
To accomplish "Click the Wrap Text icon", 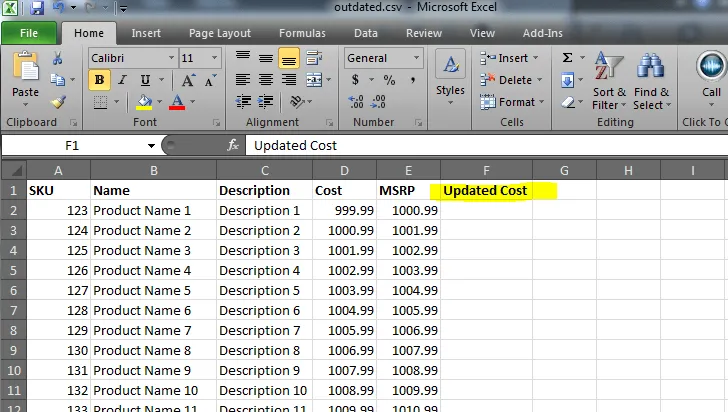I will [x=315, y=58].
